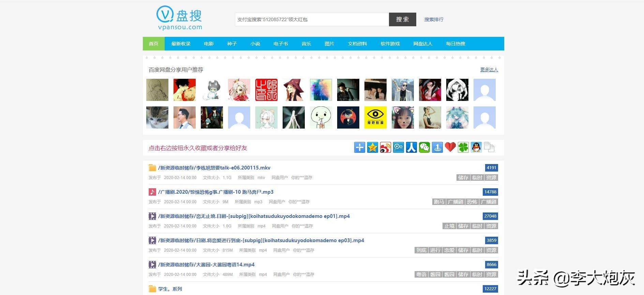
Task: Share to QZone with star icon
Action: click(x=372, y=147)
